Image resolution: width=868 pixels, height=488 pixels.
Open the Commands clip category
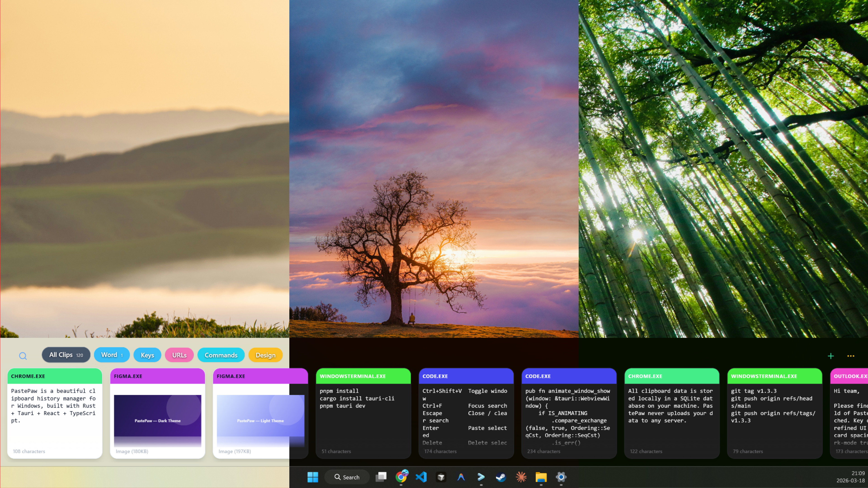pos(221,355)
